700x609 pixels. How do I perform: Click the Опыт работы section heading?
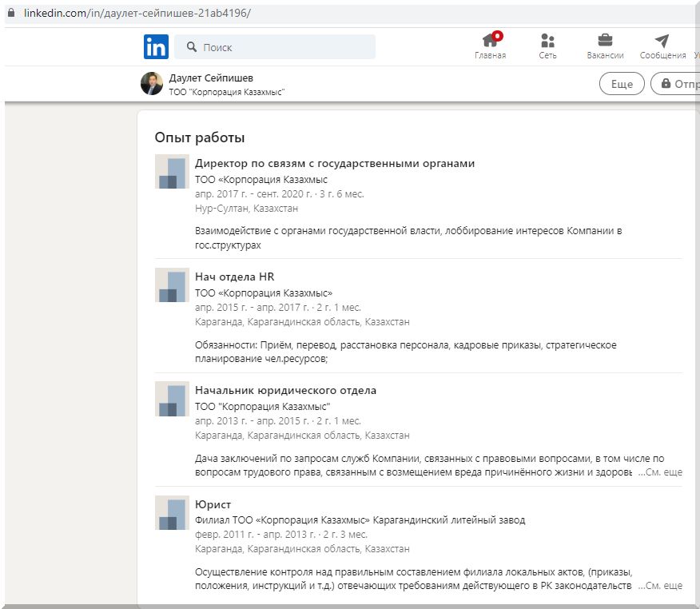click(200, 137)
